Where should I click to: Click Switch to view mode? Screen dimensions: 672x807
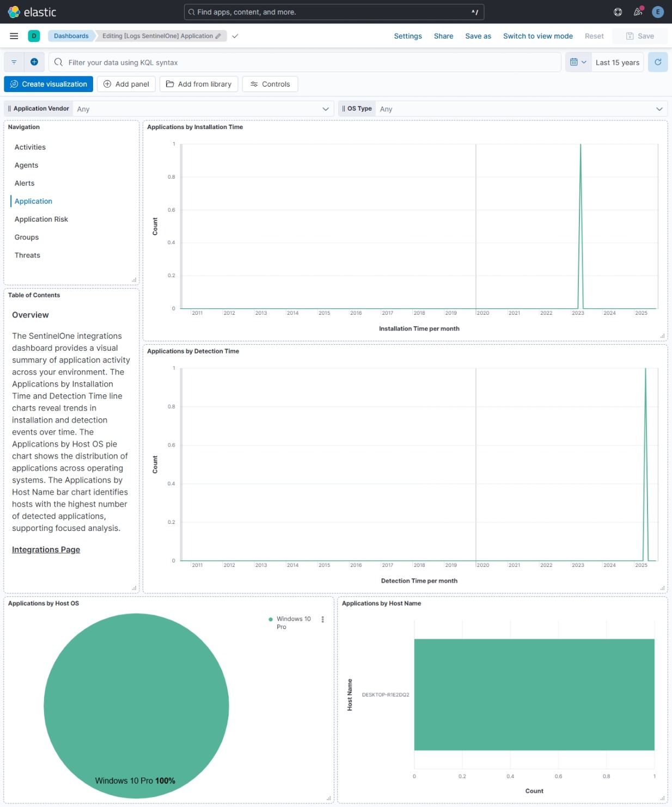coord(538,36)
